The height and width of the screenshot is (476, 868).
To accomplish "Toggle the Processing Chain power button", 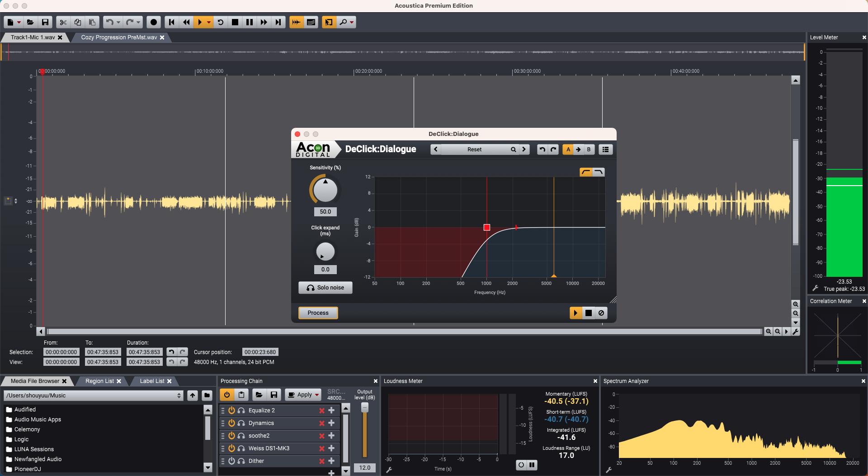I will coord(227,395).
